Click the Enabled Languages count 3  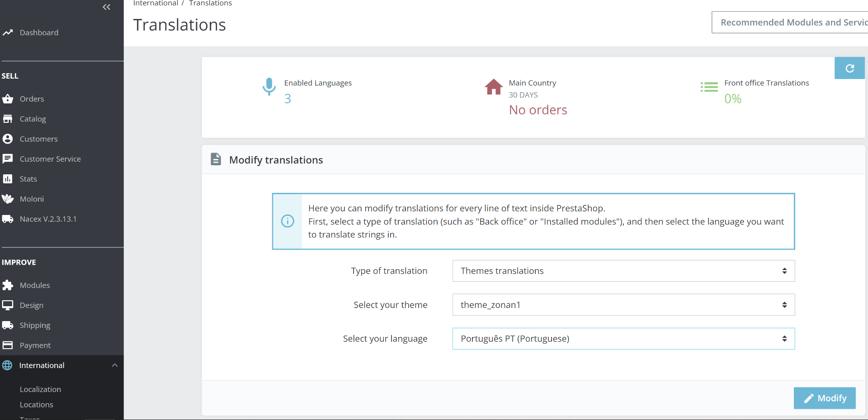(x=288, y=98)
